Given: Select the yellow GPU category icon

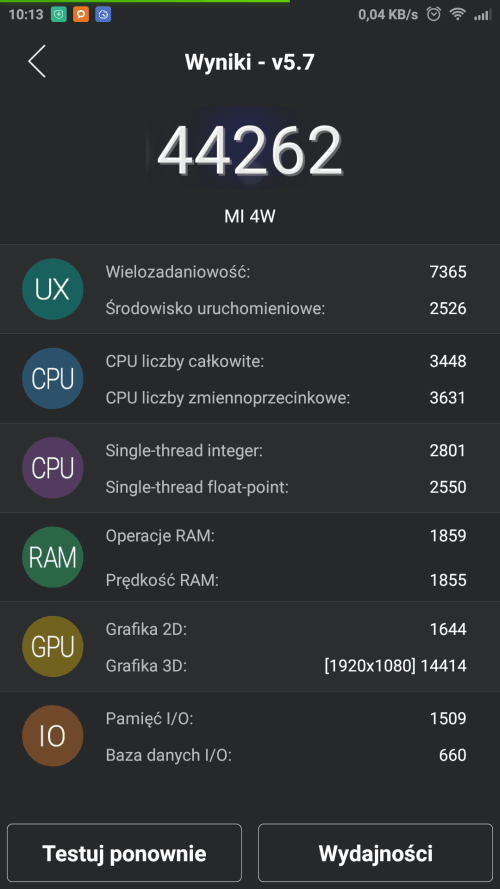Looking at the screenshot, I should 53,646.
